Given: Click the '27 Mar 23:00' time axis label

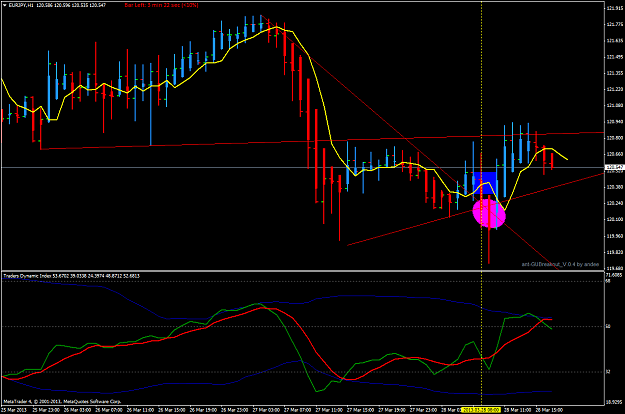Looking at the screenshot, I should tap(424, 410).
